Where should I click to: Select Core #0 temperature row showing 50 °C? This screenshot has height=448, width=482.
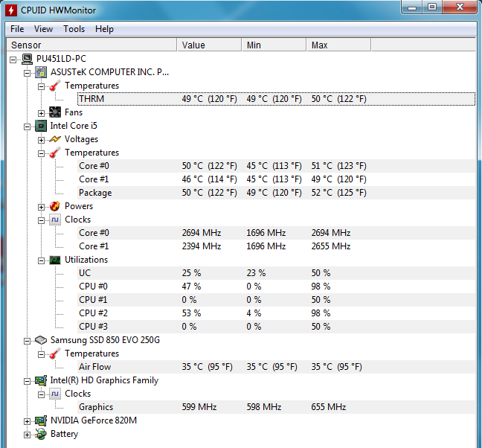[276, 166]
